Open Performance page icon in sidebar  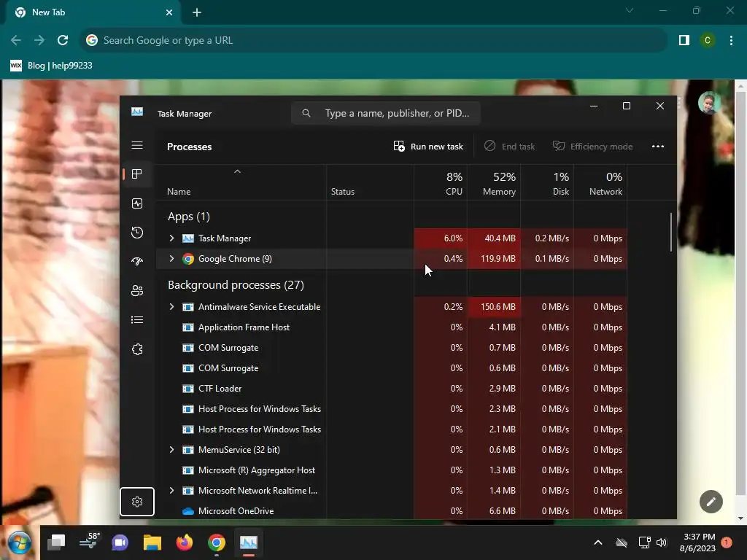tap(137, 204)
